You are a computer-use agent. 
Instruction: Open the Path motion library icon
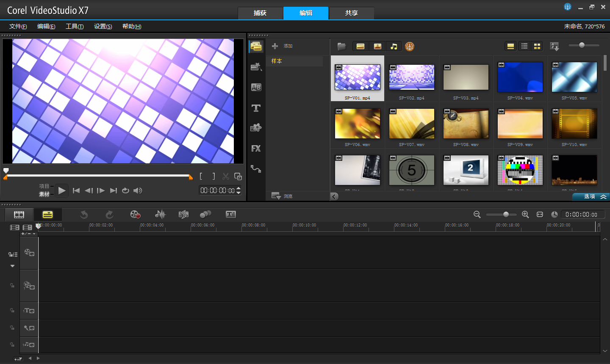click(256, 169)
